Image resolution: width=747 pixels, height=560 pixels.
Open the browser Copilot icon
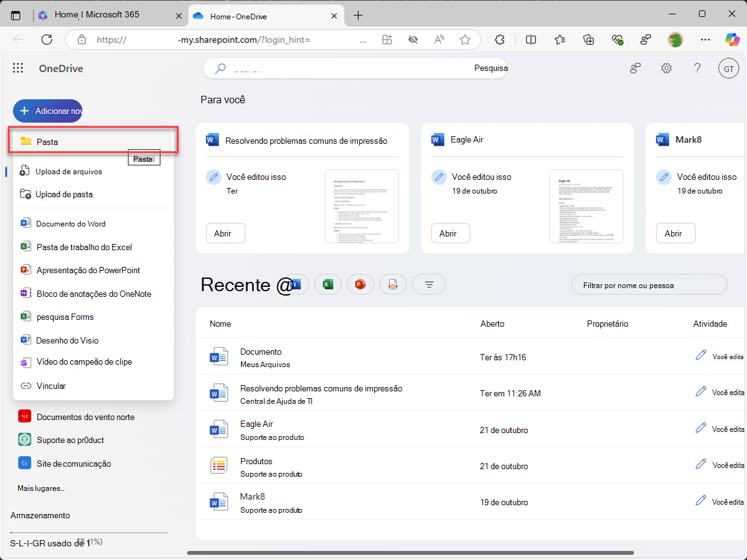pyautogui.click(x=733, y=39)
